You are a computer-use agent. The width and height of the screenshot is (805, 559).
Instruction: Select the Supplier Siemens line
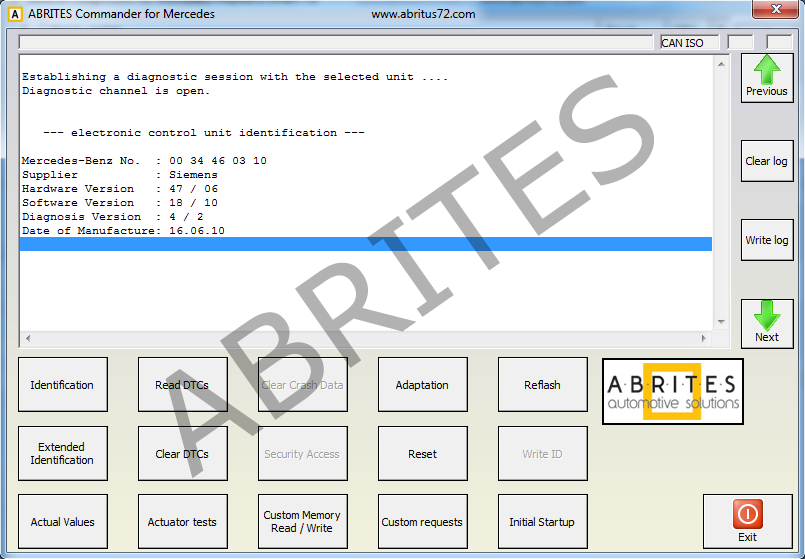(120, 175)
